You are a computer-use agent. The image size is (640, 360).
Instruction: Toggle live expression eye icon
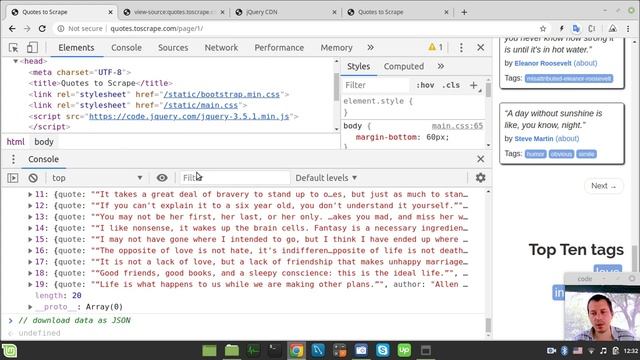tap(162, 178)
